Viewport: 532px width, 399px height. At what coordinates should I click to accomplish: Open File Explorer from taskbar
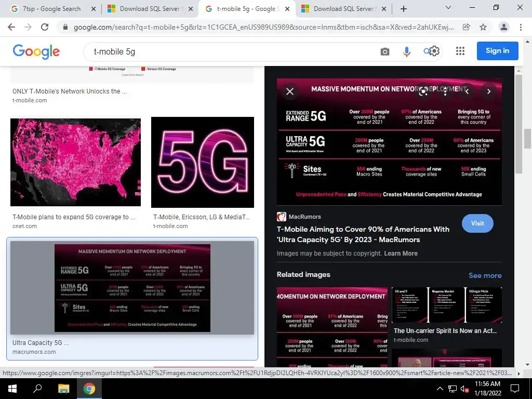pos(63,389)
